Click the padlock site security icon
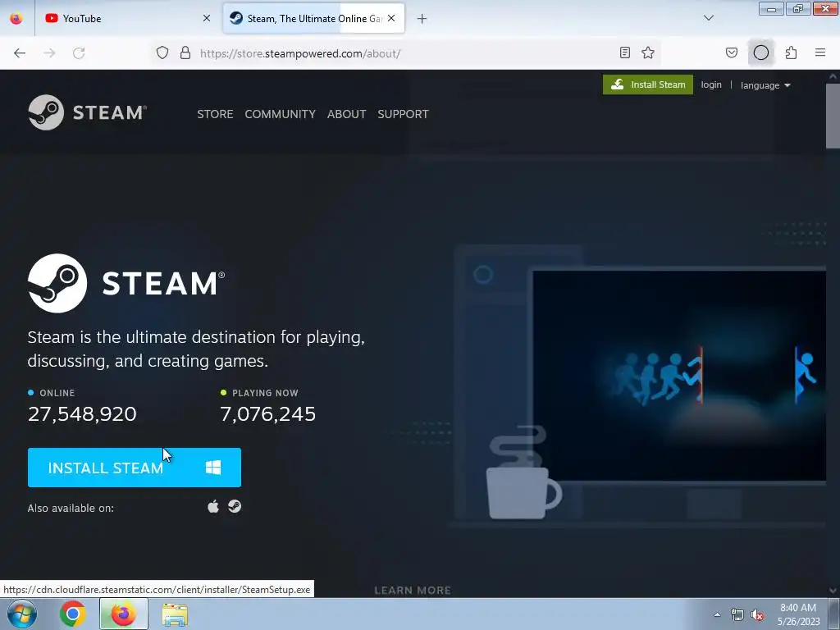Image resolution: width=840 pixels, height=630 pixels. (x=185, y=53)
